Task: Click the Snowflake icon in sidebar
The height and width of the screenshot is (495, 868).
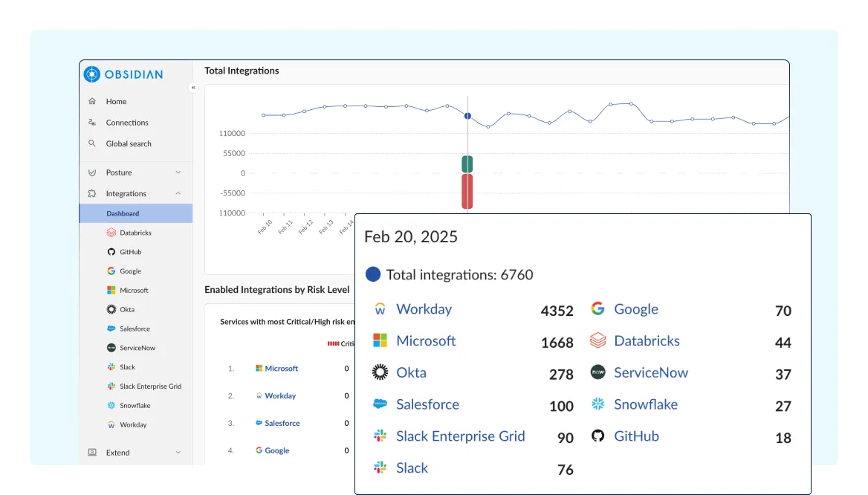Action: 111,405
